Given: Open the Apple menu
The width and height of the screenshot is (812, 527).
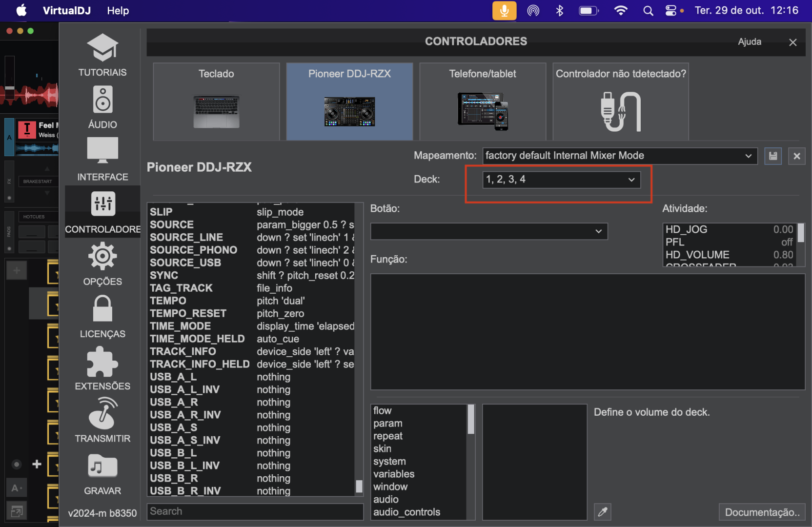Looking at the screenshot, I should 21,10.
